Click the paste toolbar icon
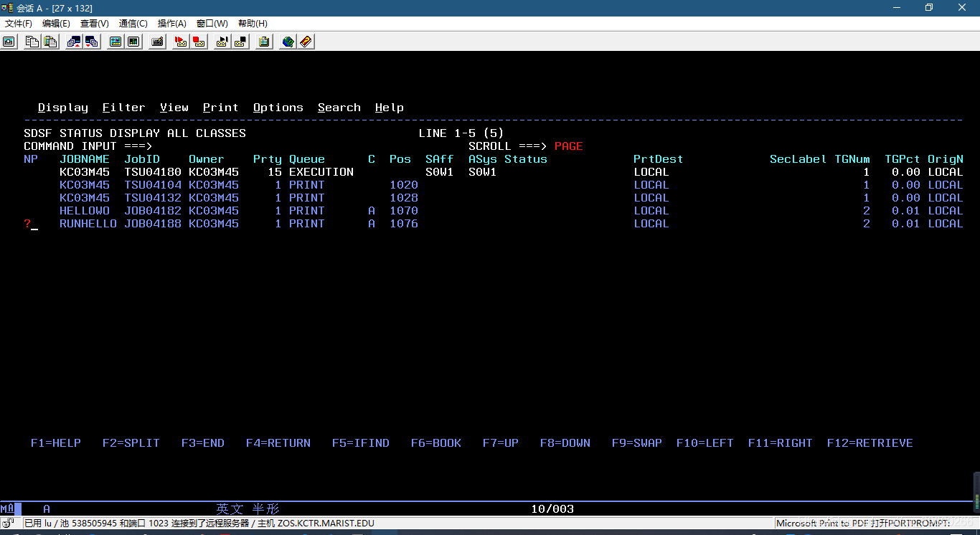The image size is (980, 535). 50,42
